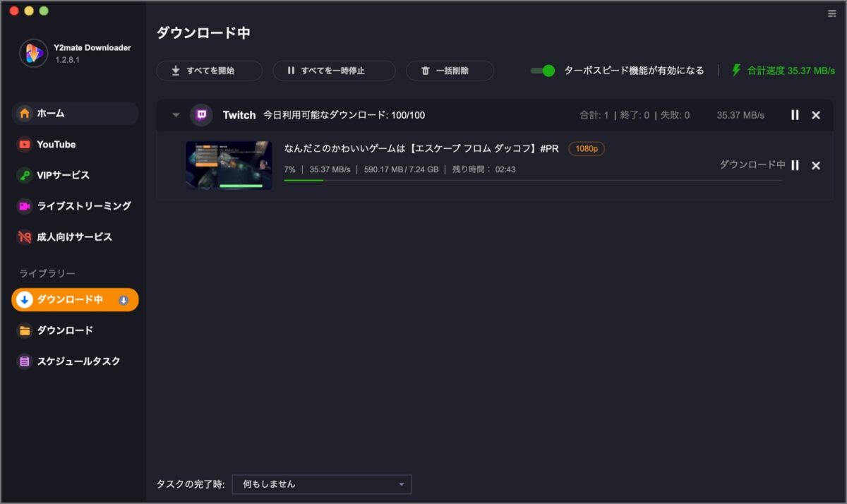Switch to the ダウンロード中 tab
Viewport: 847px width, 504px height.
point(73,299)
